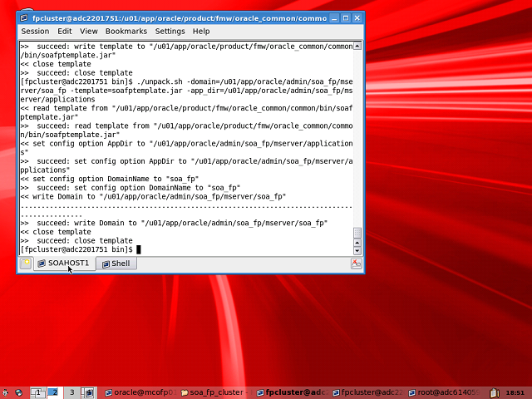Open the Session menu
The width and height of the screenshot is (532, 399).
pyautogui.click(x=35, y=32)
